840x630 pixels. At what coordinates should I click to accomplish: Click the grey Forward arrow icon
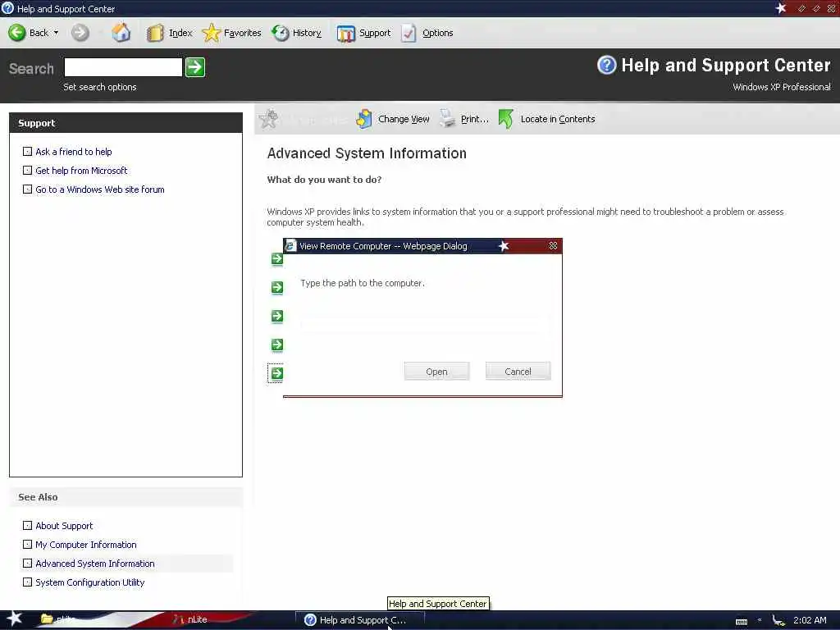pyautogui.click(x=80, y=33)
